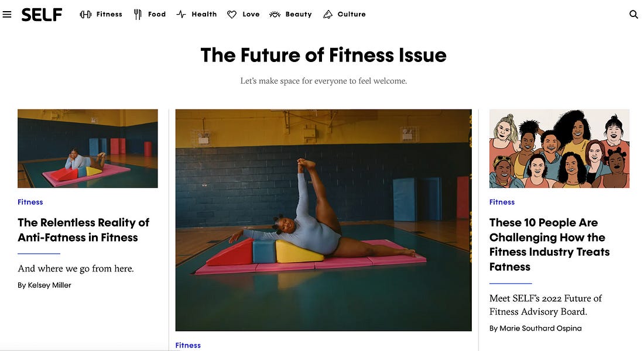Image resolution: width=644 pixels, height=351 pixels.
Task: Click the heartbeat Health icon
Action: click(x=181, y=15)
